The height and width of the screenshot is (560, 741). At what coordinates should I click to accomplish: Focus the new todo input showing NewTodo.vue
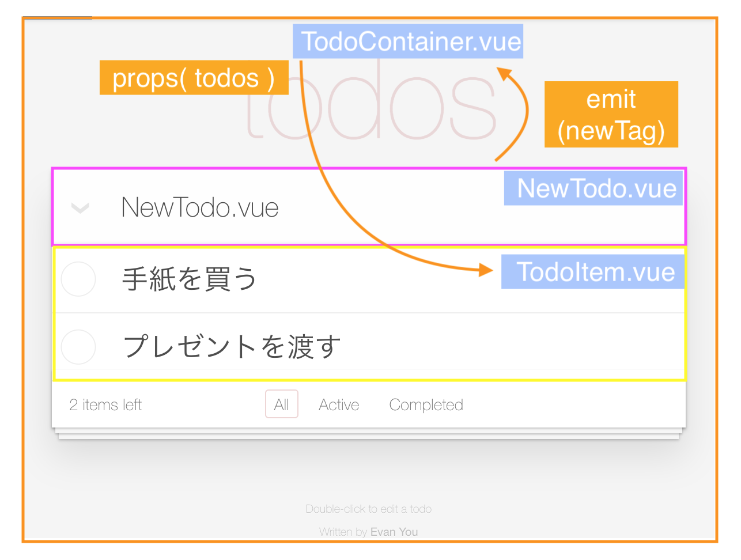199,208
